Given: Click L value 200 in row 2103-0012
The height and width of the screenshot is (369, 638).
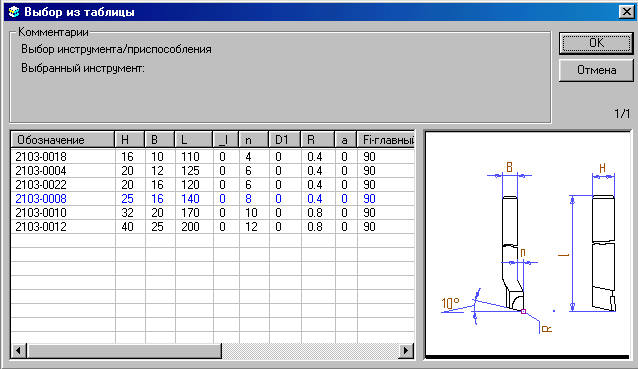Looking at the screenshot, I should pyautogui.click(x=190, y=227).
